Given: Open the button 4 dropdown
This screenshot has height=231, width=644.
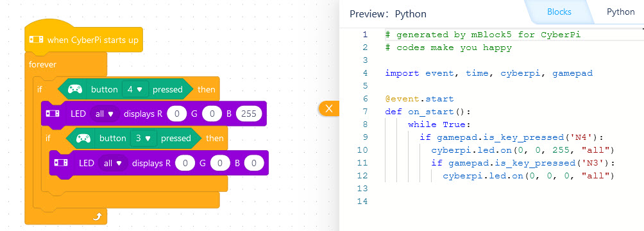Looking at the screenshot, I should [135, 89].
